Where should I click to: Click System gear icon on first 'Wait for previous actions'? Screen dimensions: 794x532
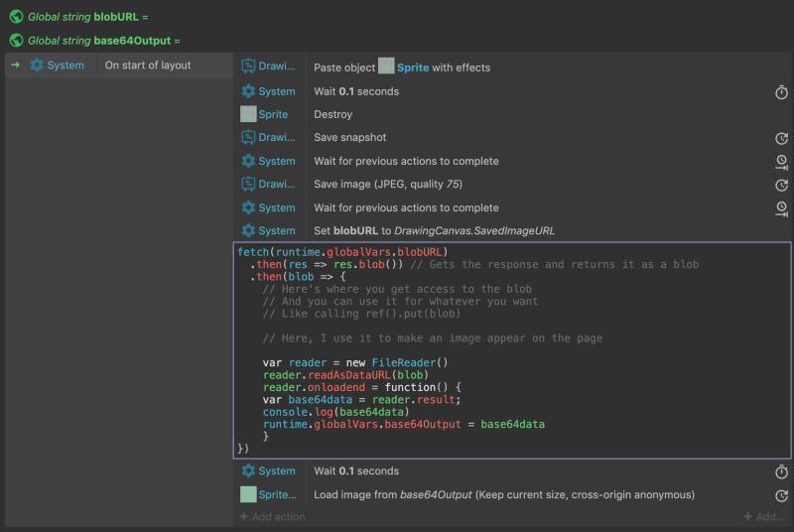point(248,161)
